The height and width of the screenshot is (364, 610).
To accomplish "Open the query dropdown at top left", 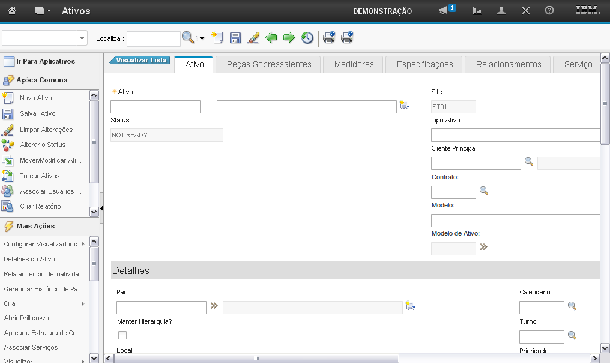I will (x=45, y=38).
